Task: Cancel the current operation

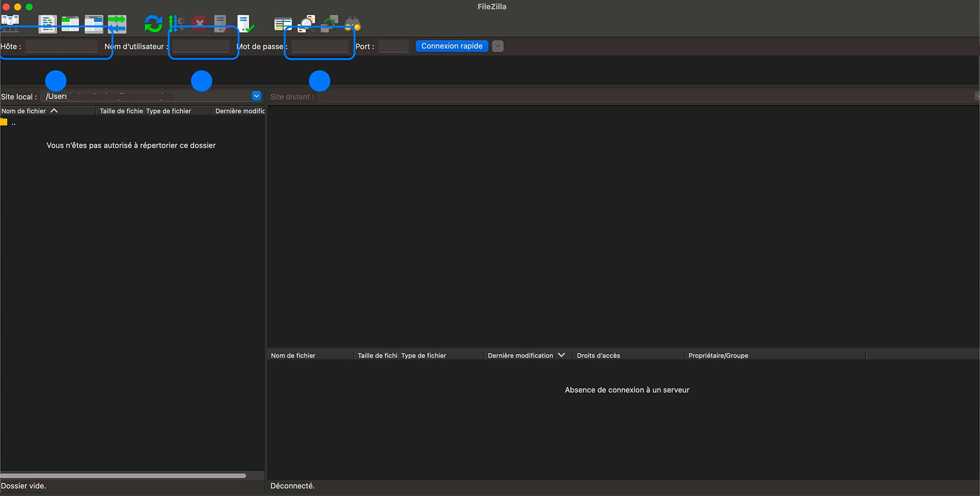Action: coord(199,23)
